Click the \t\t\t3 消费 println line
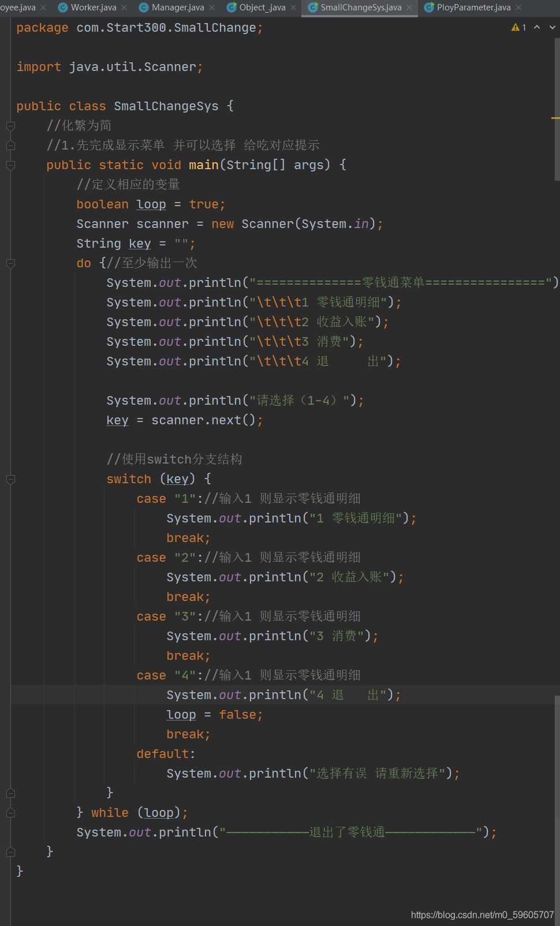 tap(235, 342)
